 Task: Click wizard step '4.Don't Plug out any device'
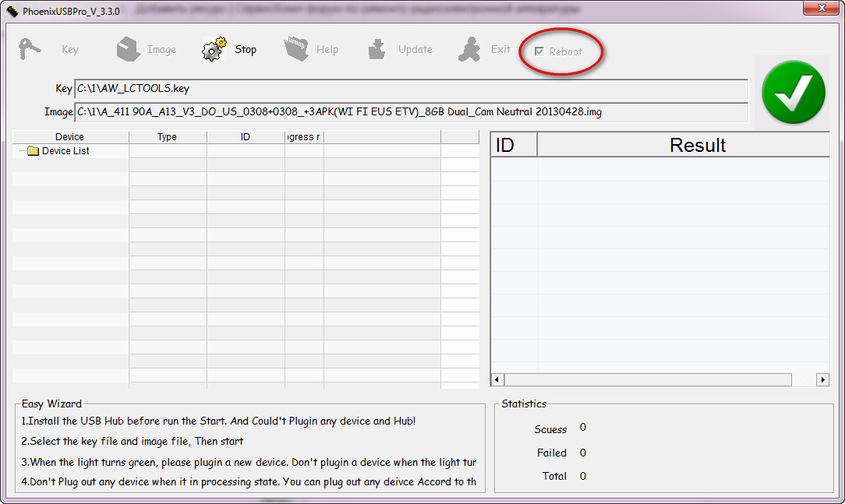click(249, 482)
